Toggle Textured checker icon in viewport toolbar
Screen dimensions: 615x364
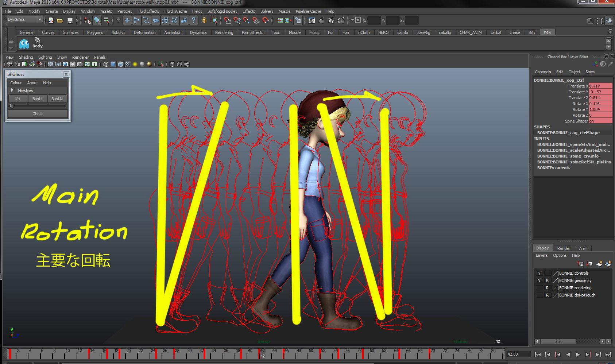tap(128, 64)
